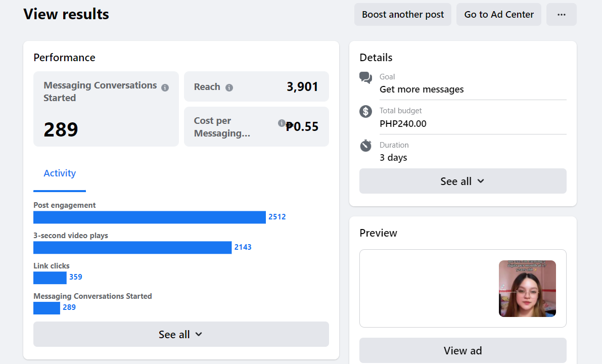Expand See all in Details panel
Viewport: 602px width, 364px height.
pos(462,181)
